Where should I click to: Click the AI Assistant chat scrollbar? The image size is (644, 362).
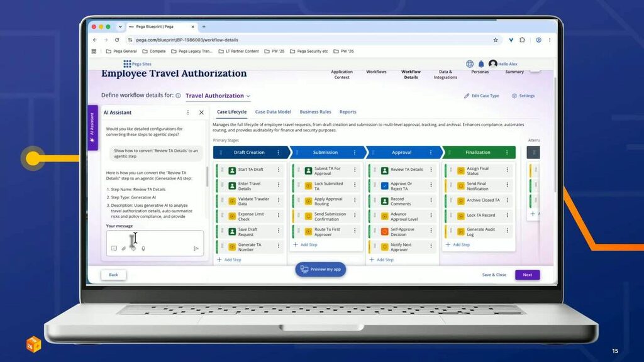[207, 177]
